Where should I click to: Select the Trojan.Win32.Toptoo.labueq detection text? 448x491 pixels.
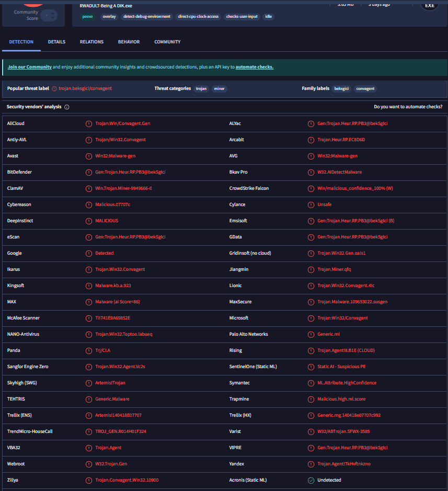point(124,334)
